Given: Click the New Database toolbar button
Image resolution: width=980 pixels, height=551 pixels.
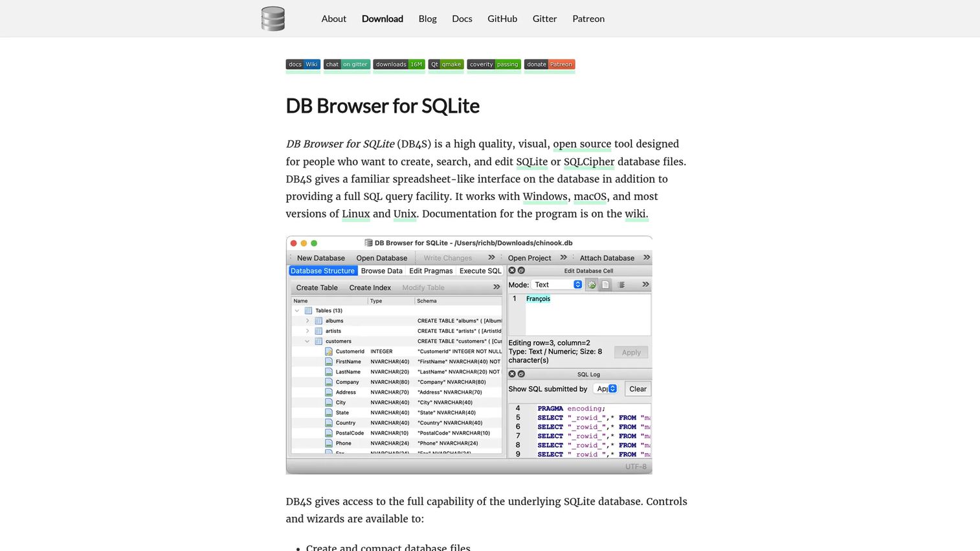Looking at the screenshot, I should point(321,258).
